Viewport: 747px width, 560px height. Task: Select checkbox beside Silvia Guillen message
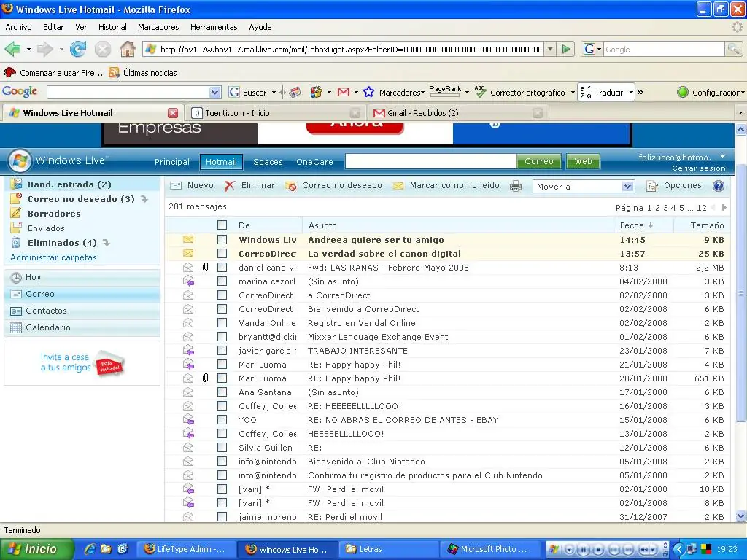coord(222,448)
